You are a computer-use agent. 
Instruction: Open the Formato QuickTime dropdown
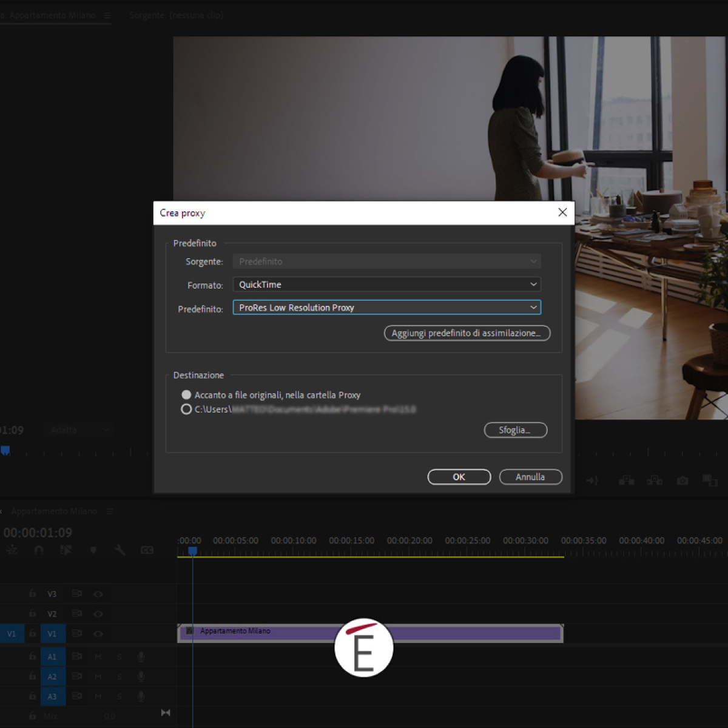tap(387, 285)
